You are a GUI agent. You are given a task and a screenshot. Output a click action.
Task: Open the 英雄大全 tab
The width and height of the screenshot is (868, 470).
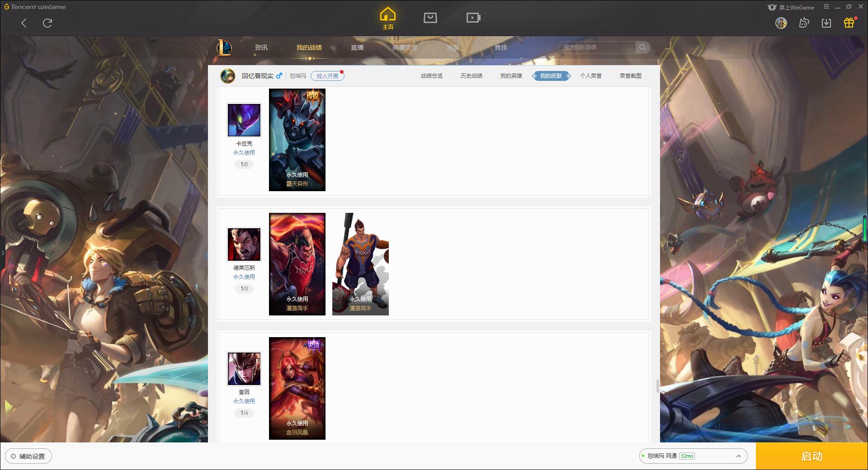[x=405, y=47]
